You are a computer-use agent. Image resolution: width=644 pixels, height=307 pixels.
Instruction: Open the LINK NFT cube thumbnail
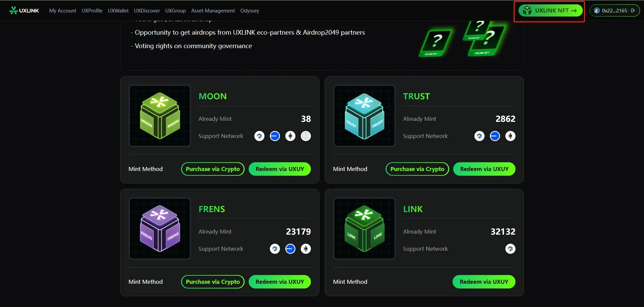click(364, 229)
